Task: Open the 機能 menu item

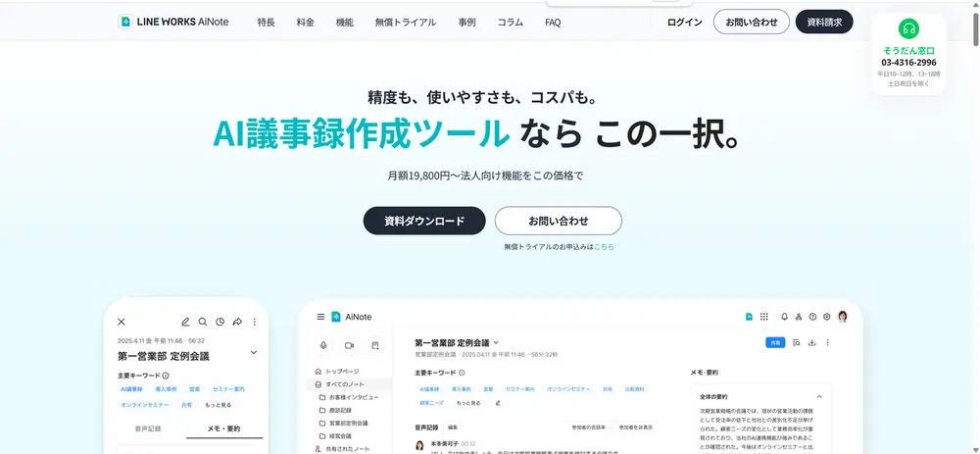Action: [345, 23]
